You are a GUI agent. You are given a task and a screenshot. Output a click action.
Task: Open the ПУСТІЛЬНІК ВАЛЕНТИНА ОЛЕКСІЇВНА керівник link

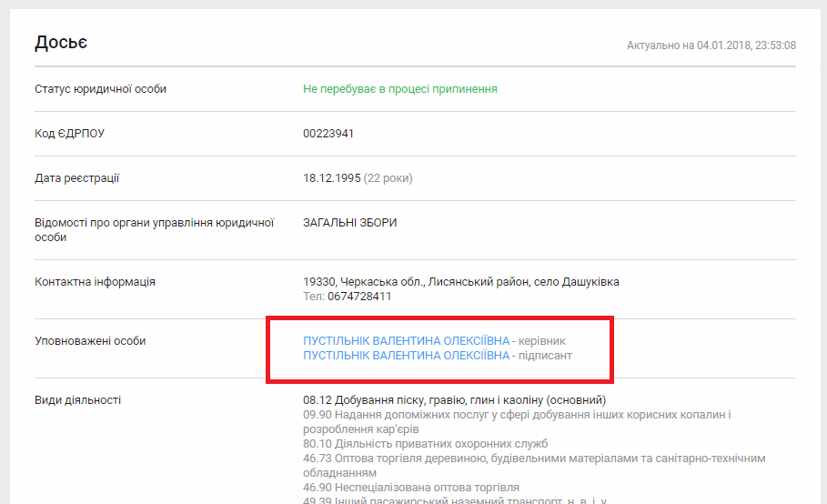(406, 341)
